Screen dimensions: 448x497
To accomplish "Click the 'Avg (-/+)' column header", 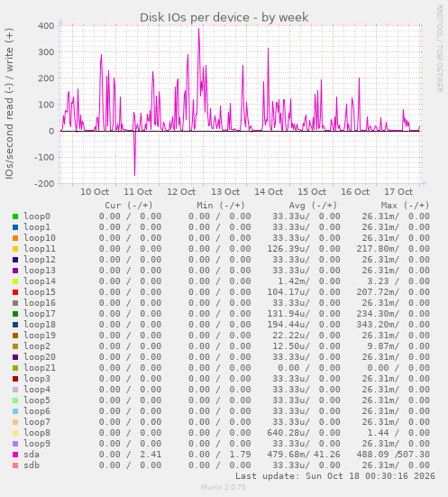I will pyautogui.click(x=313, y=206).
